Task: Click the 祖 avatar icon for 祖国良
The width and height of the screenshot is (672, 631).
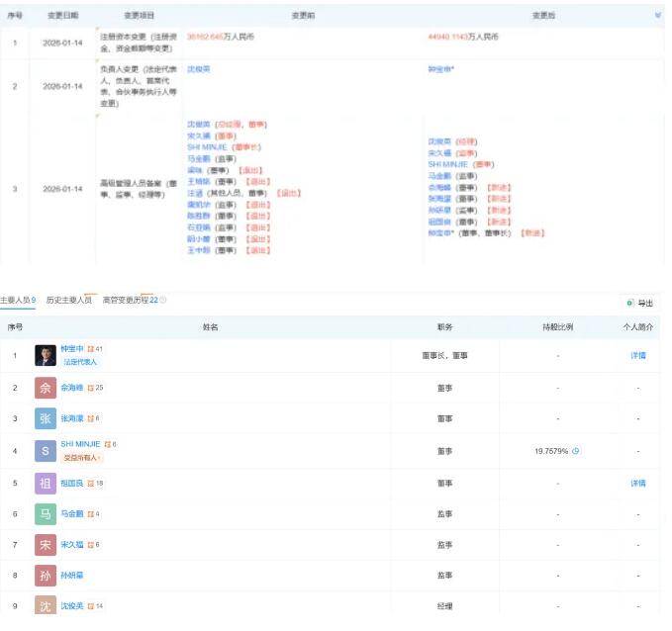Action: [x=46, y=484]
